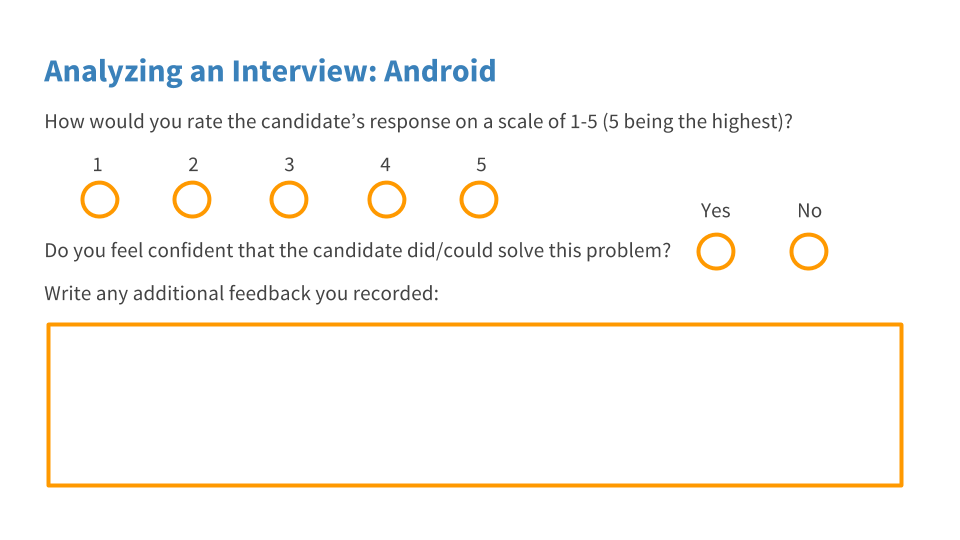Click the number label '4' above the circles
This screenshot has height=540, width=960.
[385, 165]
